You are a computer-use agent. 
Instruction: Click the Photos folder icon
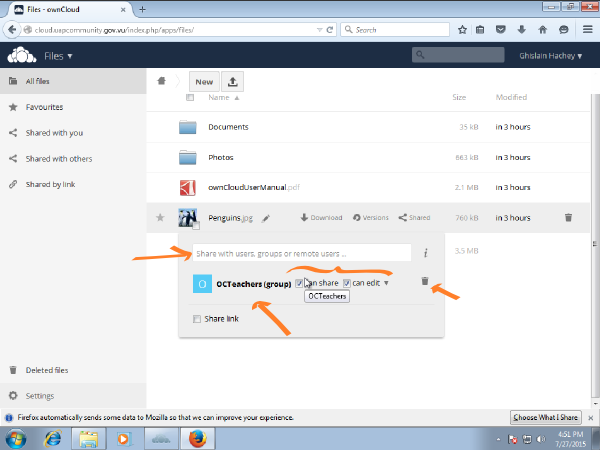[188, 157]
